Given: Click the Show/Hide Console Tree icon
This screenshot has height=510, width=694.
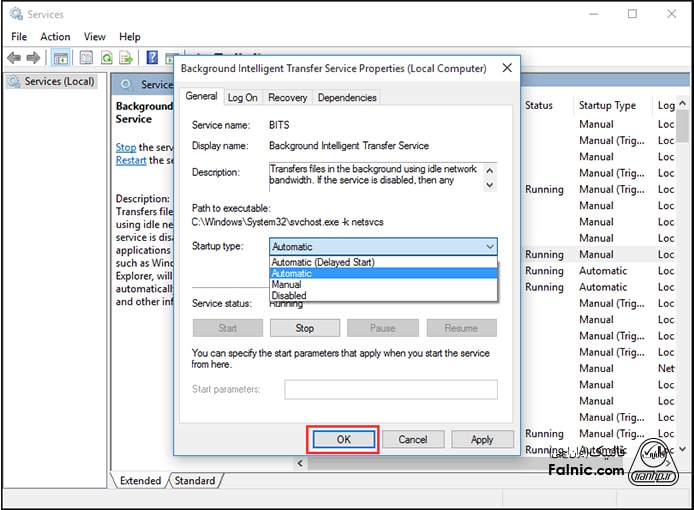Looking at the screenshot, I should 61,58.
